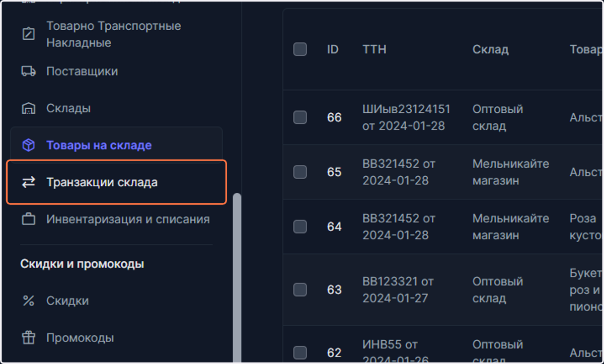
Task: Click the clipboard icon beside Товарно Транспортные Накладные
Action: pyautogui.click(x=29, y=34)
